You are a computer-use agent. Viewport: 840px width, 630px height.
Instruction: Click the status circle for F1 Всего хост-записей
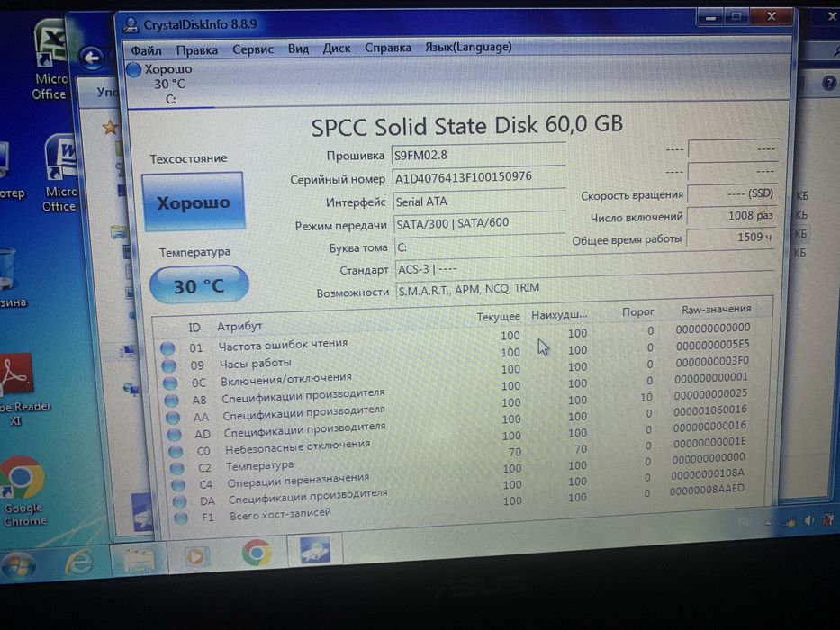181,518
